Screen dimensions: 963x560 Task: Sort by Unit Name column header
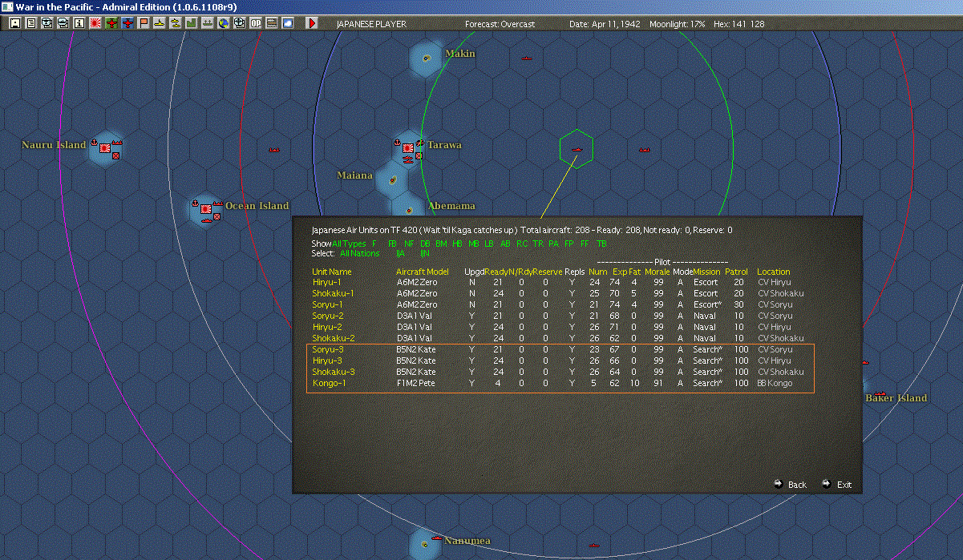332,272
